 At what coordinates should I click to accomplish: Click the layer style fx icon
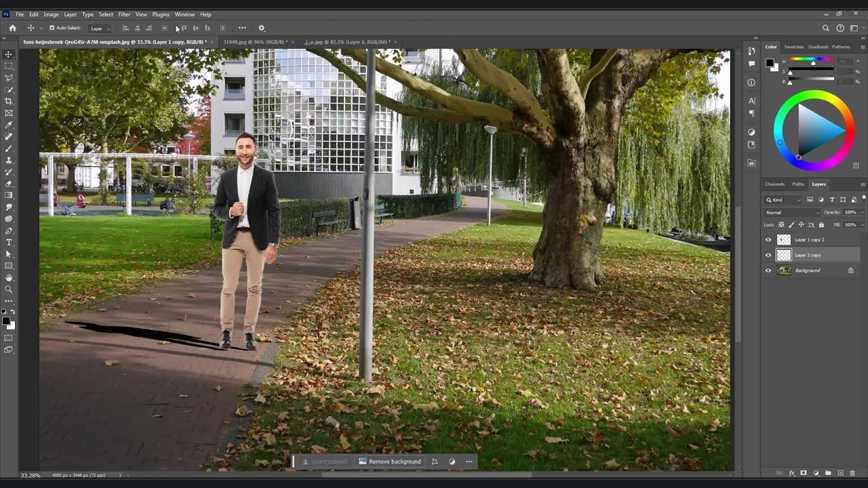tap(791, 473)
